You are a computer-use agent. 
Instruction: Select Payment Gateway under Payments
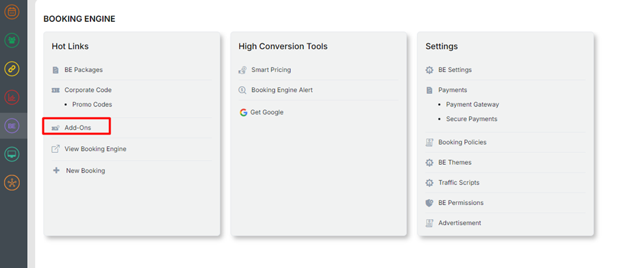click(x=472, y=105)
